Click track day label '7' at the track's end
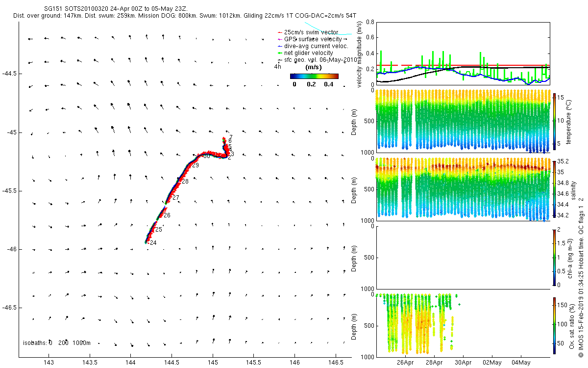Image resolution: width=588 pixels, height=368 pixels. pyautogui.click(x=230, y=137)
